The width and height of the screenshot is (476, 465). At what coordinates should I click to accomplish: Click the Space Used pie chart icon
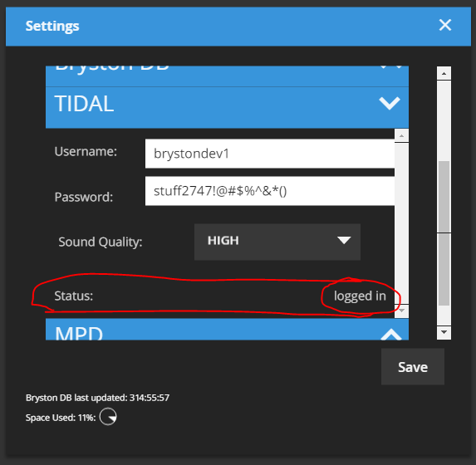(x=108, y=417)
